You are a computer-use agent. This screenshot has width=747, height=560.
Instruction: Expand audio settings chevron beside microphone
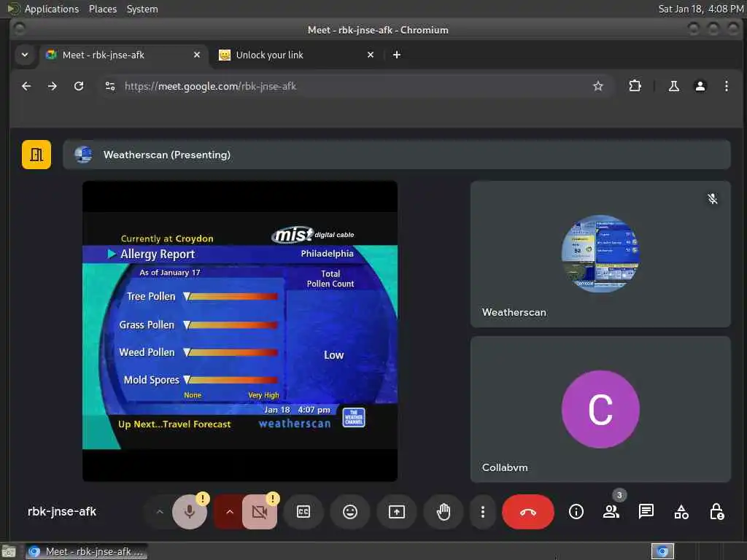point(160,512)
